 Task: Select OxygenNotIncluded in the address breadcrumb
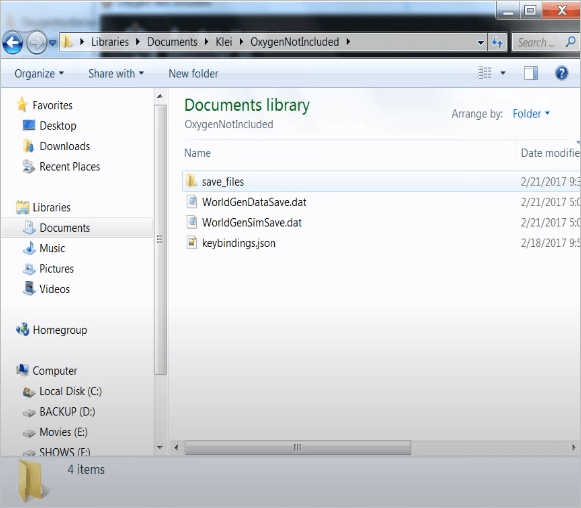tap(295, 42)
